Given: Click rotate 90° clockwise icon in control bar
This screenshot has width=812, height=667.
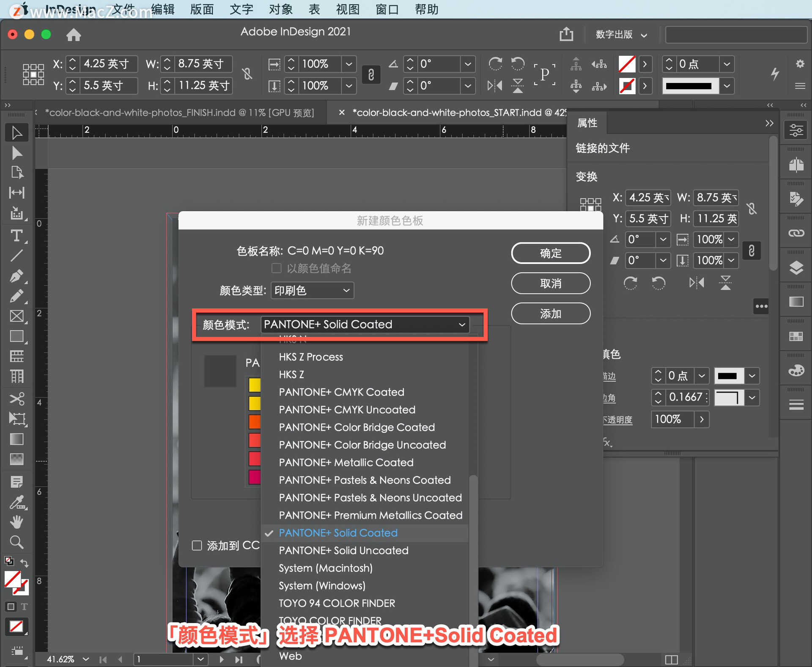Looking at the screenshot, I should (495, 64).
